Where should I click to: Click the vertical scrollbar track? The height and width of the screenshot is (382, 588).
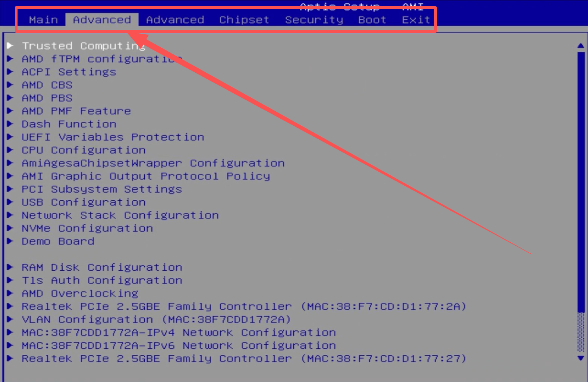(x=581, y=197)
